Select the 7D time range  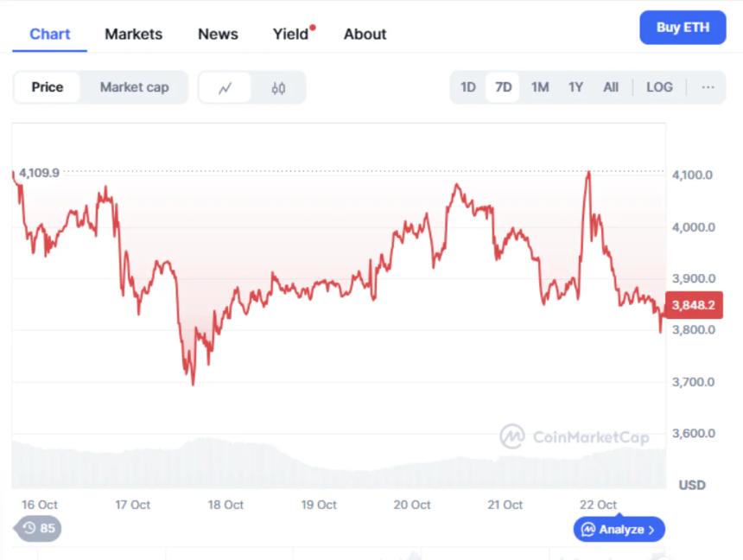point(503,87)
